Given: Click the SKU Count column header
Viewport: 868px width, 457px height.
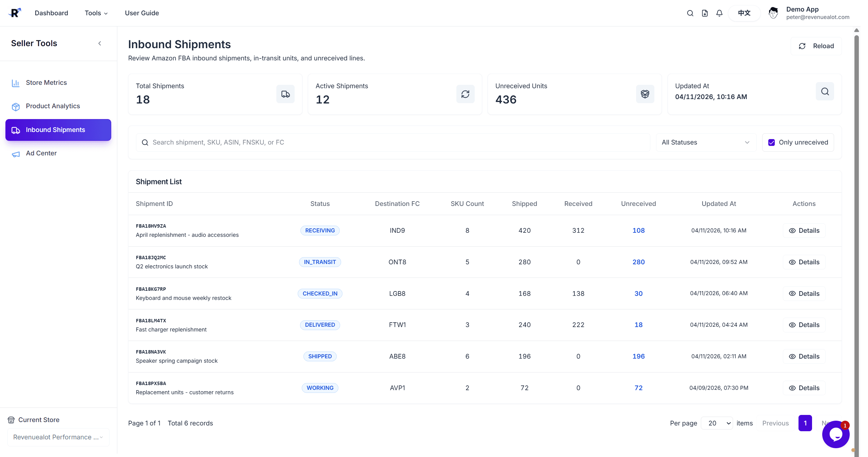Looking at the screenshot, I should tap(467, 204).
